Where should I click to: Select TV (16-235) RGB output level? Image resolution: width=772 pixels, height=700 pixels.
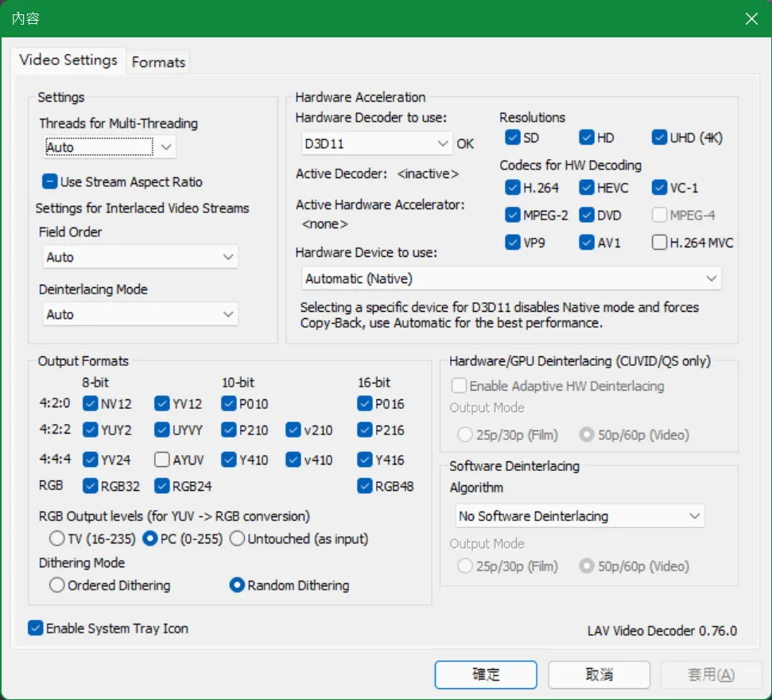coord(57,539)
